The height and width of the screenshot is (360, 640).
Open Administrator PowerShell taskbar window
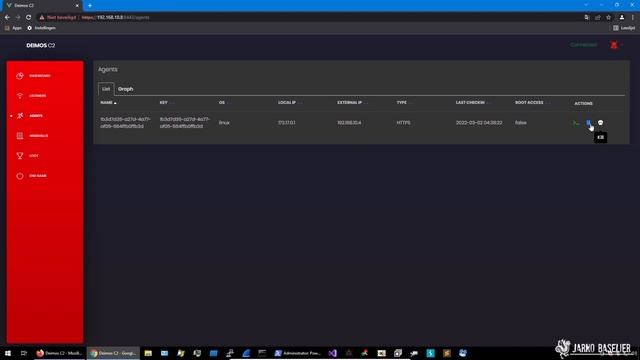[x=298, y=353]
